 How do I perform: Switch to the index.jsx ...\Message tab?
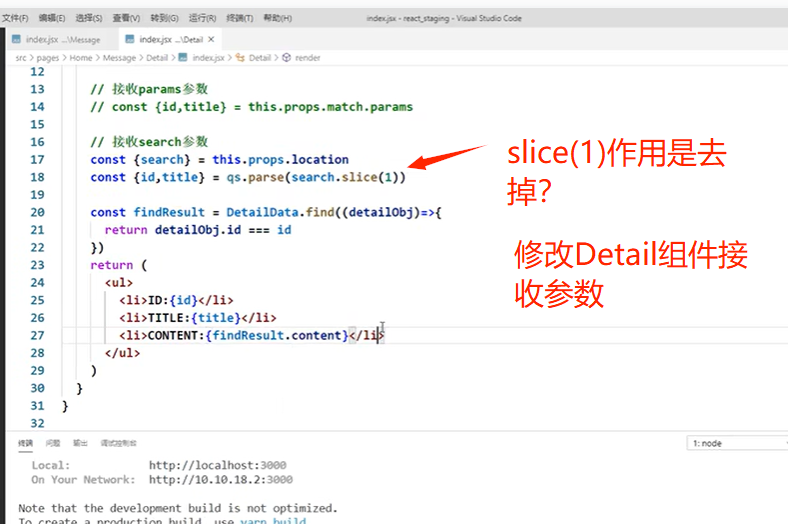tap(62, 39)
